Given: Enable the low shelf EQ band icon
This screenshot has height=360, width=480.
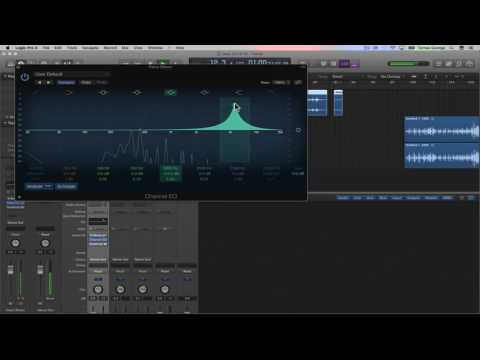Looking at the screenshot, I should (68, 92).
